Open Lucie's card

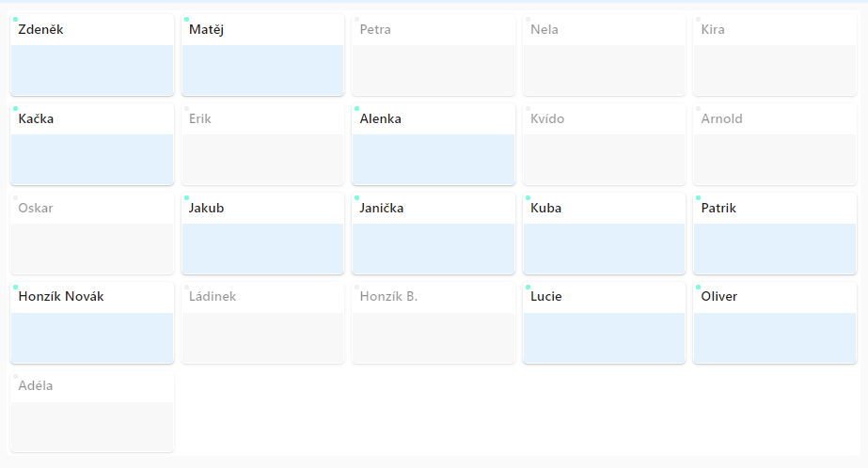tap(604, 323)
